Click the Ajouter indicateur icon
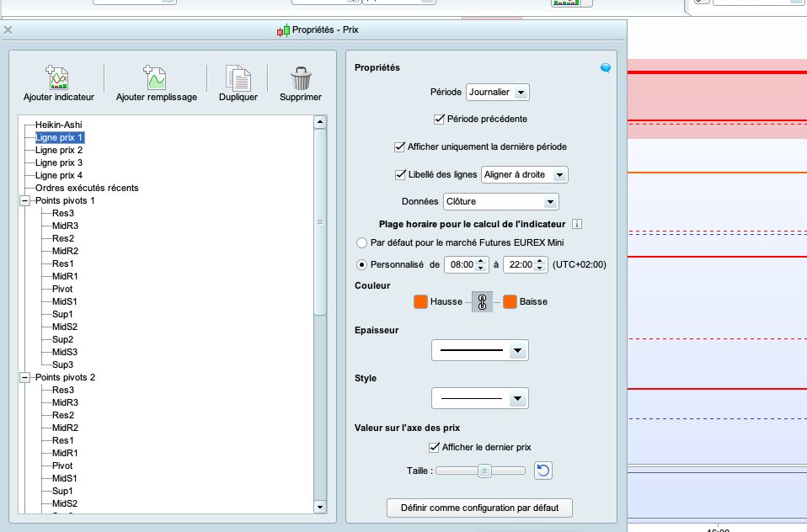The height and width of the screenshot is (532, 807). point(58,78)
